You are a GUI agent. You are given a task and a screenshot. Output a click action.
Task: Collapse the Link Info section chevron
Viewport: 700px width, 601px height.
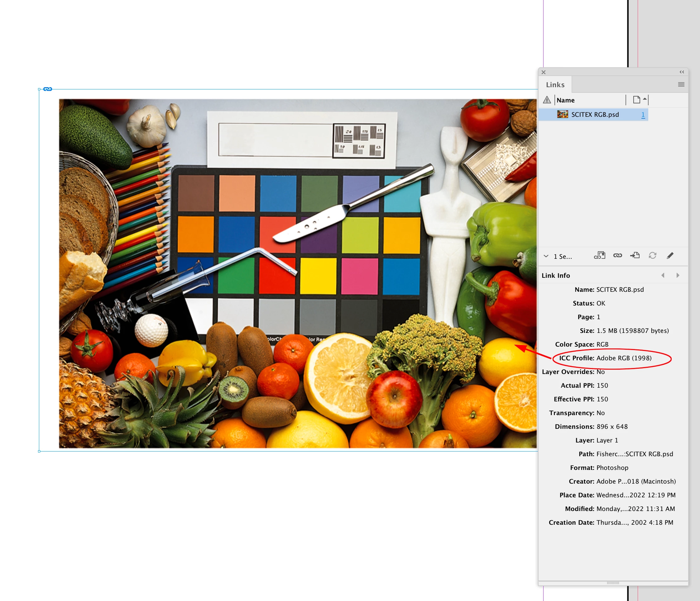coord(546,256)
